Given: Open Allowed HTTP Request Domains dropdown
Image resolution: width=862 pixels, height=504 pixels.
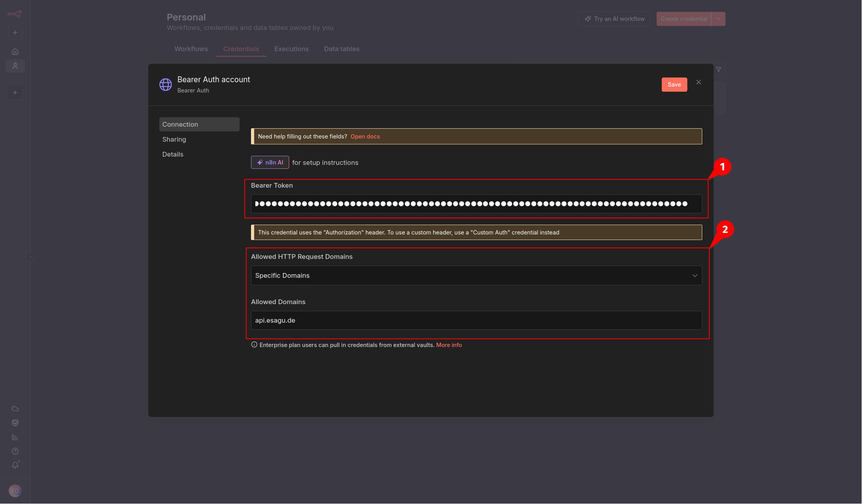Looking at the screenshot, I should [x=476, y=275].
